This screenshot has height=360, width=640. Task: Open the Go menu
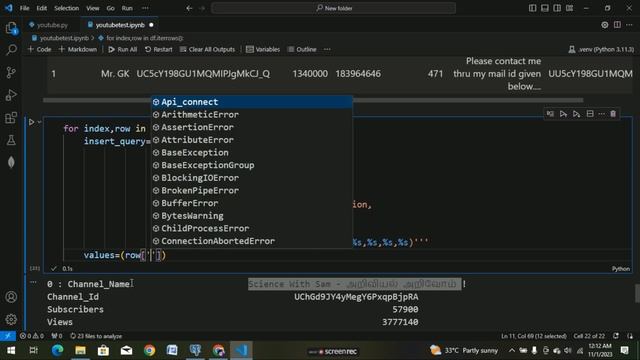pos(111,8)
